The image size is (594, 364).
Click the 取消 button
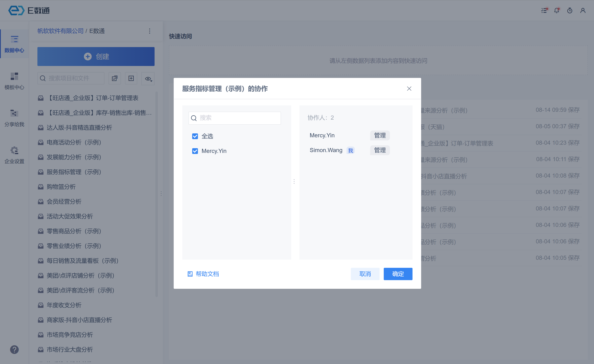pyautogui.click(x=365, y=274)
